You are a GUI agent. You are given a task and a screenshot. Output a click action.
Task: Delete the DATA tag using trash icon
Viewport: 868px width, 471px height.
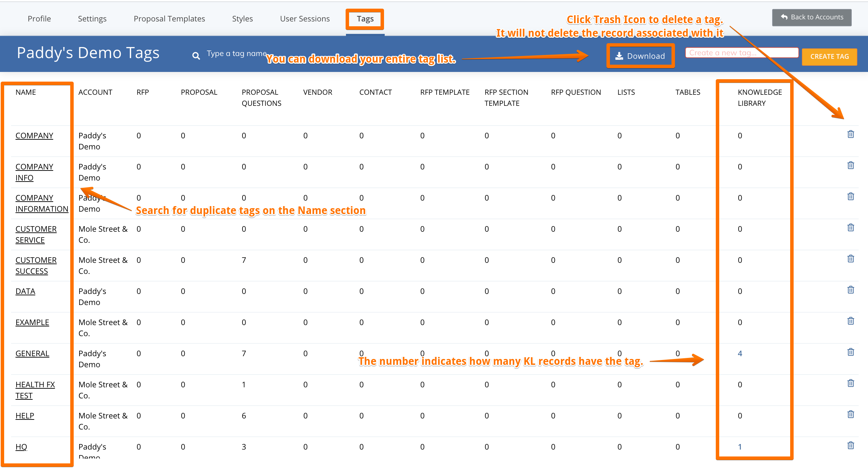[851, 290]
